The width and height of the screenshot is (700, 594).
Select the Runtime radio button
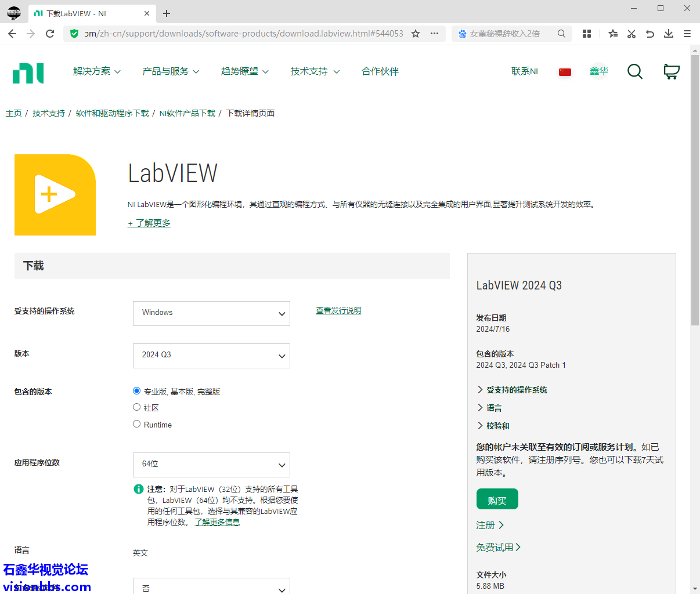coord(137,424)
